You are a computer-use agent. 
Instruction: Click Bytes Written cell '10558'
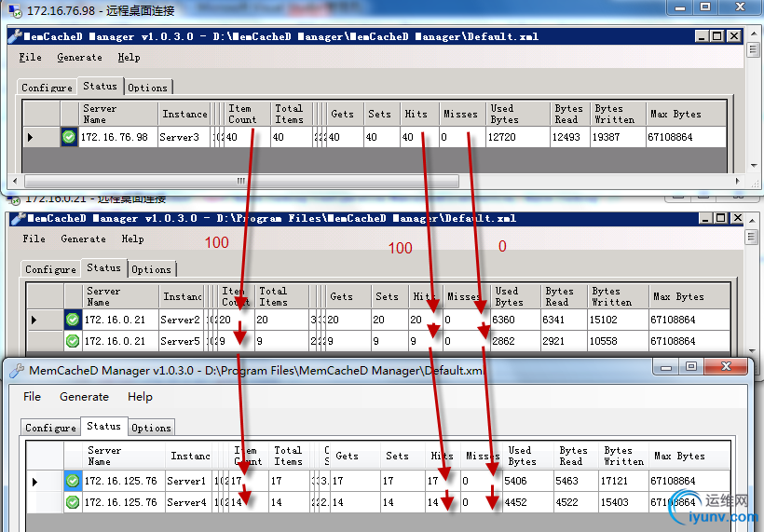pos(618,341)
